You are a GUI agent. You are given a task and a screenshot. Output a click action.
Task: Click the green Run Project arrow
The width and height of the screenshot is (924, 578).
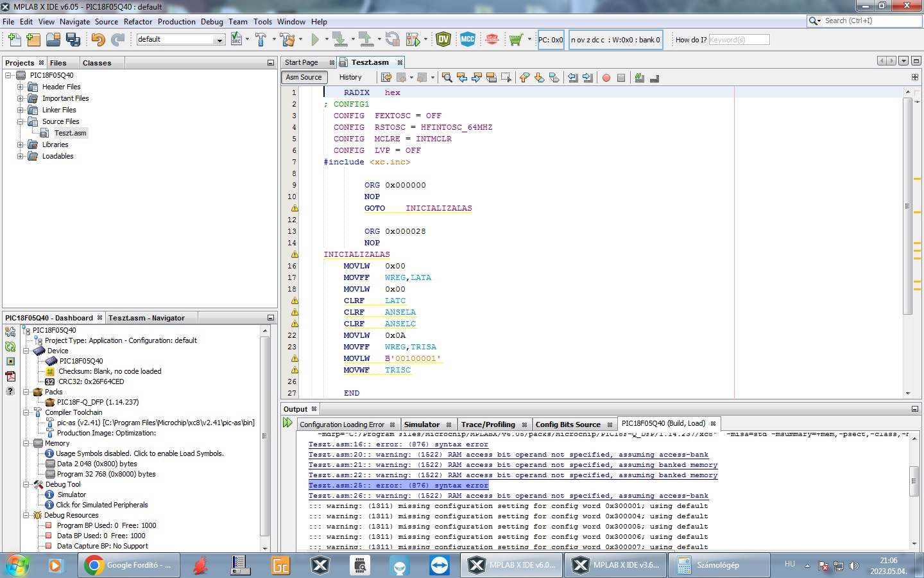315,40
